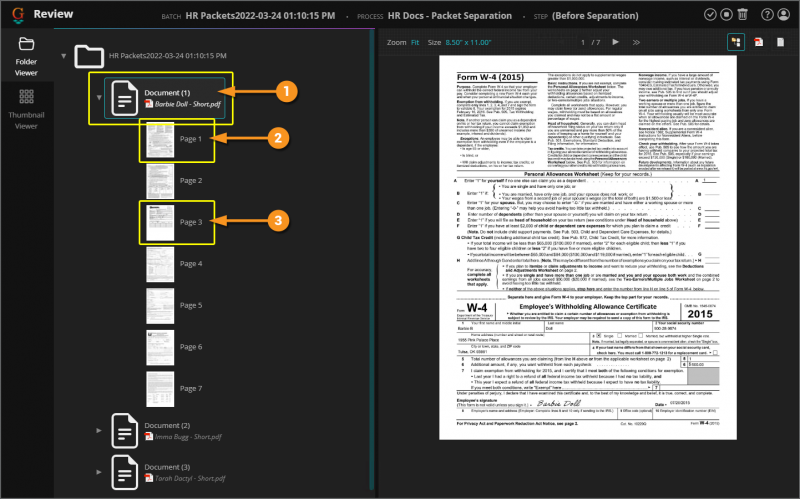Screen dimensions: 800x499
Task: Click PDF icon beside Imma Bugg - Short.pdf
Action: click(x=148, y=436)
